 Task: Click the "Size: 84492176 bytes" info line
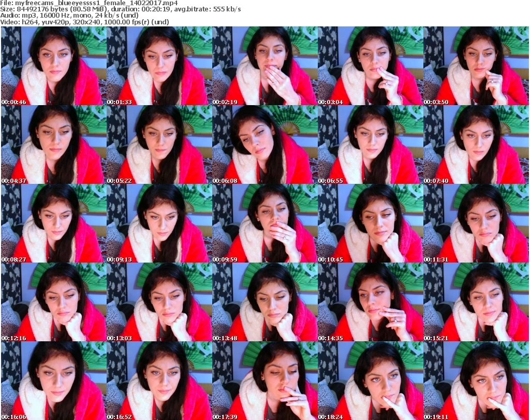tap(120, 9)
